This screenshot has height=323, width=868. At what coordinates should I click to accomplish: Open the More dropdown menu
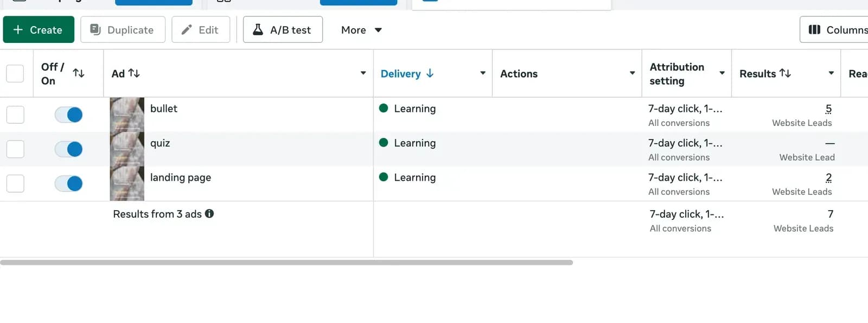(361, 30)
